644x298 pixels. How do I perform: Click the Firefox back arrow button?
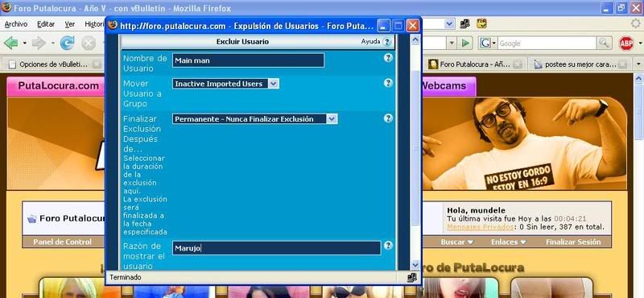(10, 43)
